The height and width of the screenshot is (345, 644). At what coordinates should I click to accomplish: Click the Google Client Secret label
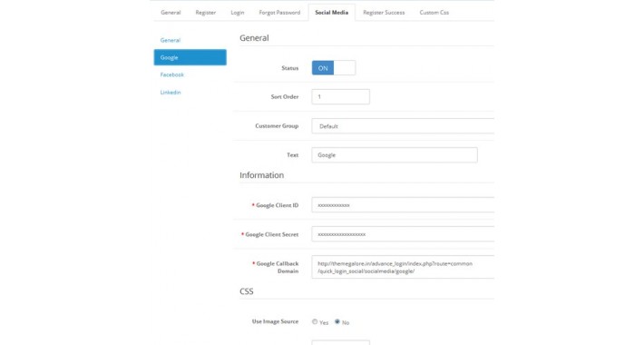(272, 234)
